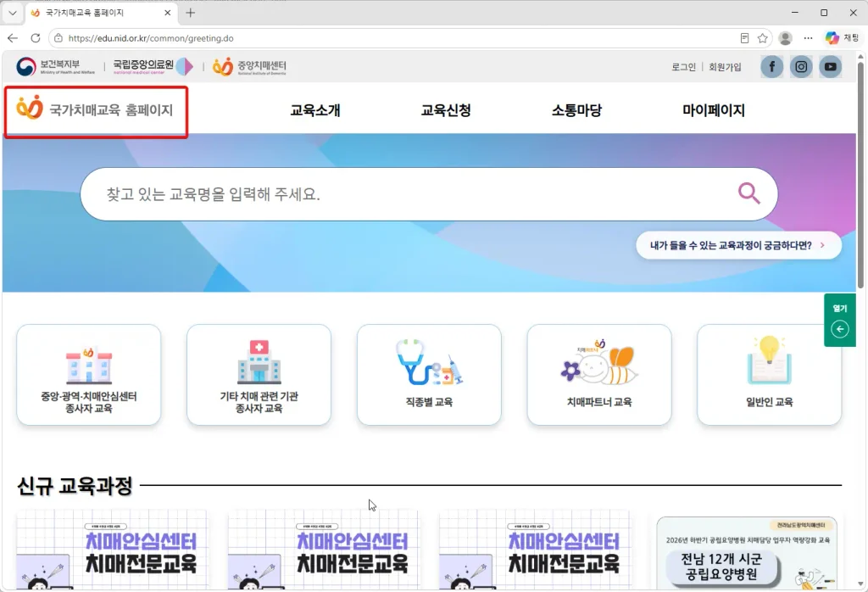
Task: Open 교육소개 menu
Action: [x=315, y=110]
